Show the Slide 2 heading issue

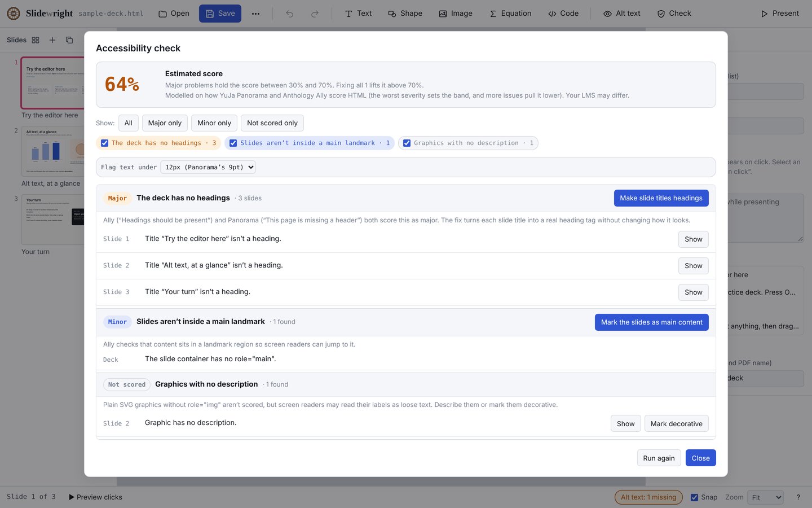point(694,266)
